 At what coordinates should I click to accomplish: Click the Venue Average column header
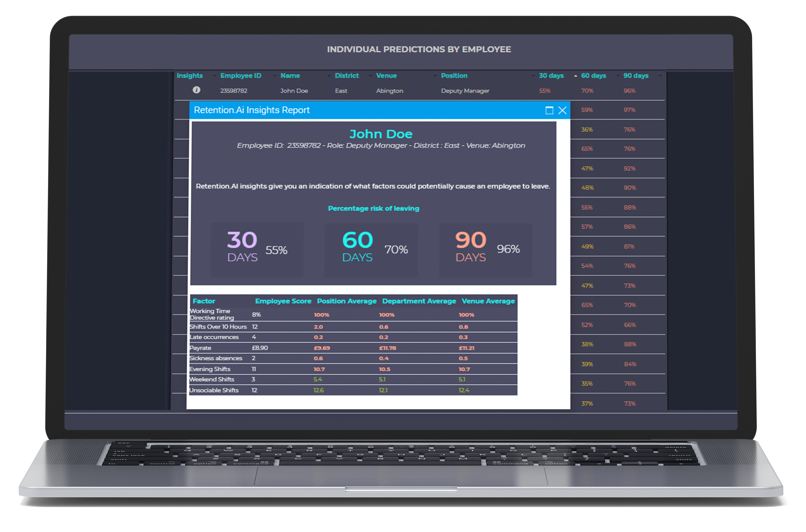[x=488, y=301]
